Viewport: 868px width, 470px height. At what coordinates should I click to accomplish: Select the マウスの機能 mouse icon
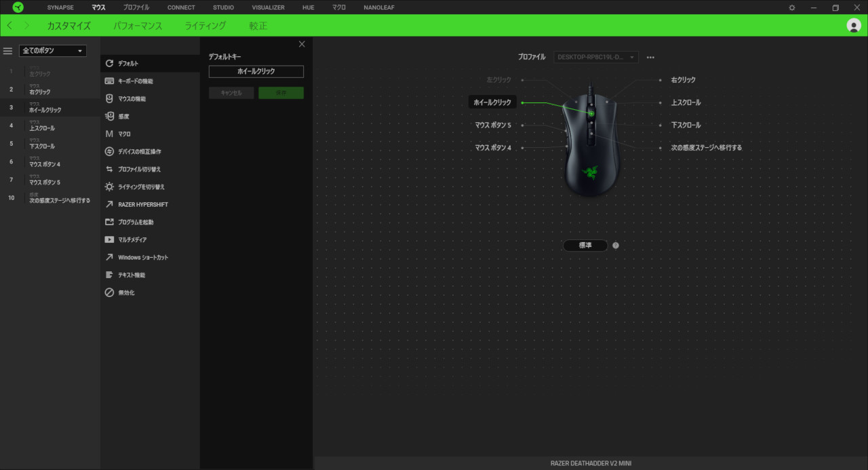[109, 98]
